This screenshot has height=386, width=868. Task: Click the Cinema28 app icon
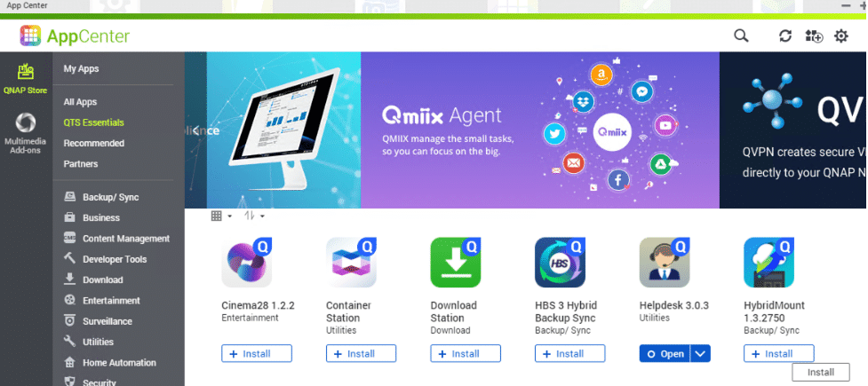[x=246, y=262]
